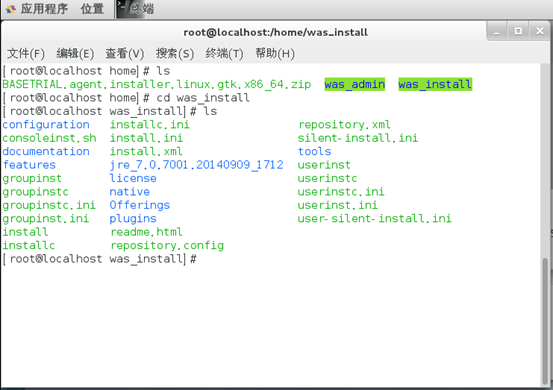Click the consoleinst.sh filename

point(49,138)
